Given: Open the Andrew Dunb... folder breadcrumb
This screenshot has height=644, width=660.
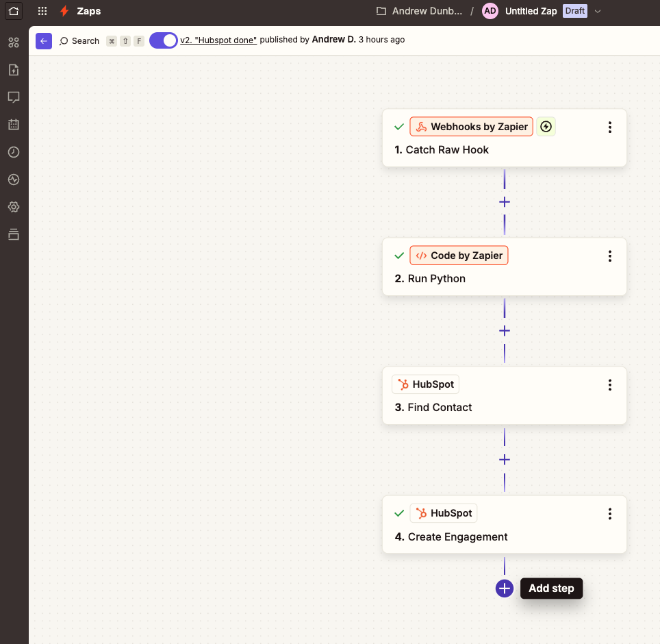Looking at the screenshot, I should tap(427, 11).
